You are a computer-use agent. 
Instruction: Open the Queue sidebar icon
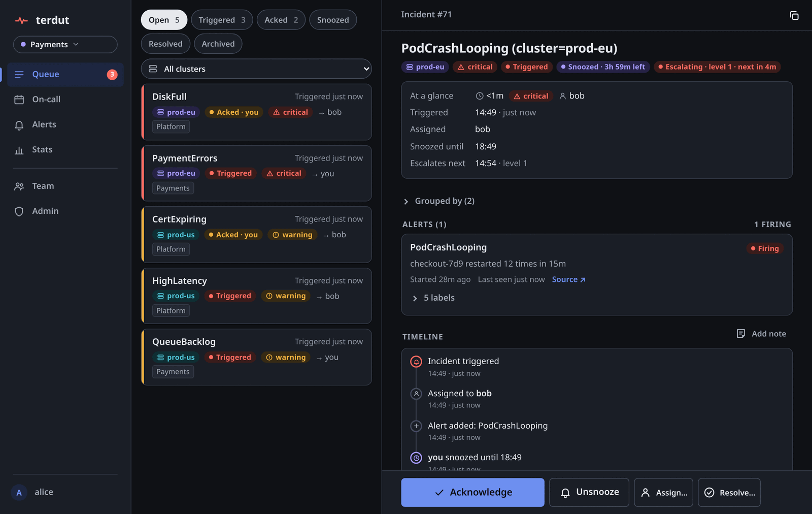[x=19, y=75]
